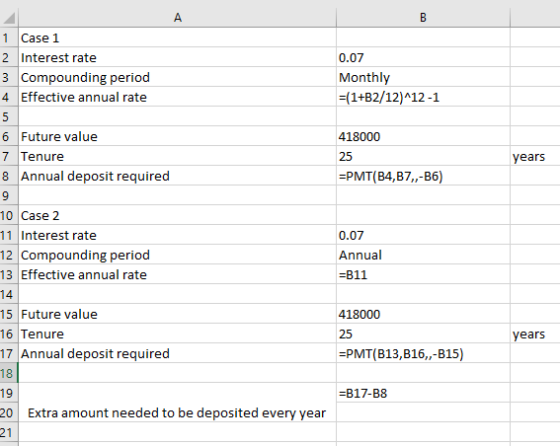Click the 'Case 2' cell

coord(178,216)
